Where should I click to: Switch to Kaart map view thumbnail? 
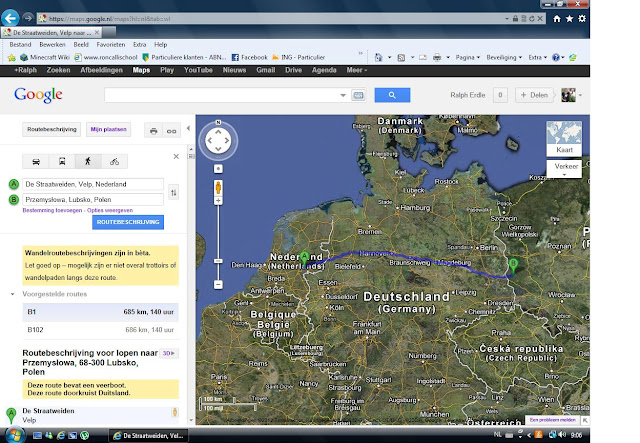click(564, 138)
